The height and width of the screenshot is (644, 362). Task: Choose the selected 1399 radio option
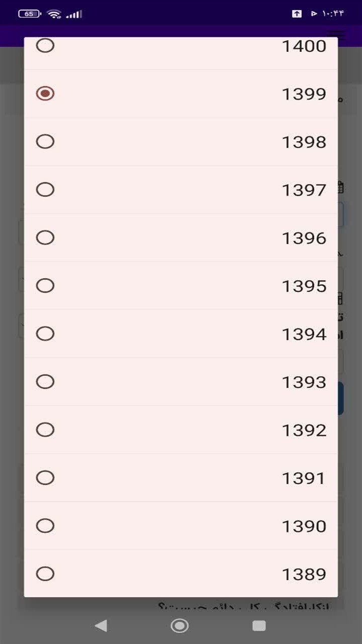click(x=45, y=94)
